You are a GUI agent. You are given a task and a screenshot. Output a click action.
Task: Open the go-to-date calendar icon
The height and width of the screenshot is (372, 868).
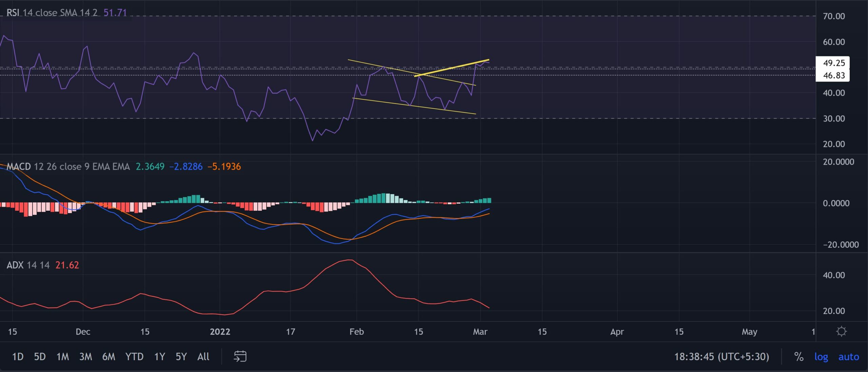pyautogui.click(x=240, y=356)
